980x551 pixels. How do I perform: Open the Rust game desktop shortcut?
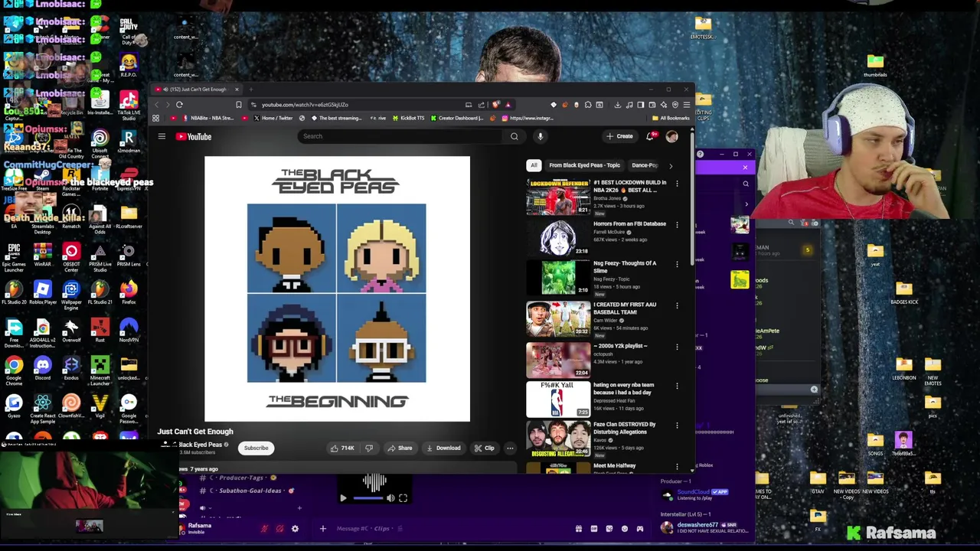pos(100,331)
